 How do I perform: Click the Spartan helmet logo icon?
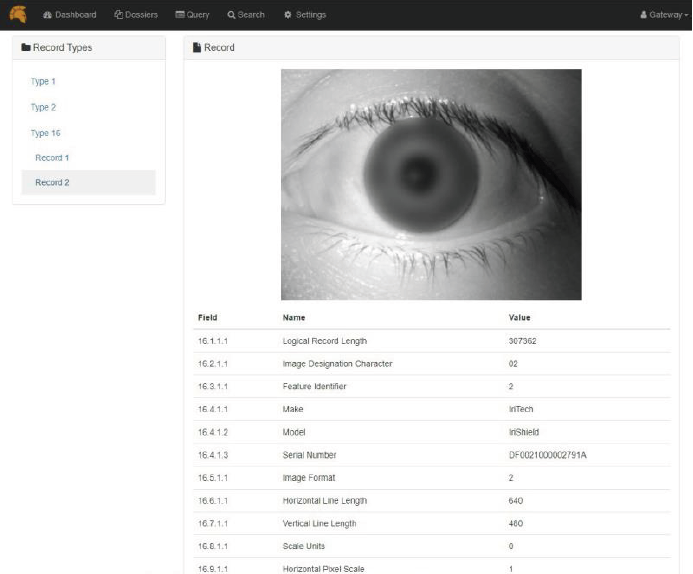coord(17,14)
